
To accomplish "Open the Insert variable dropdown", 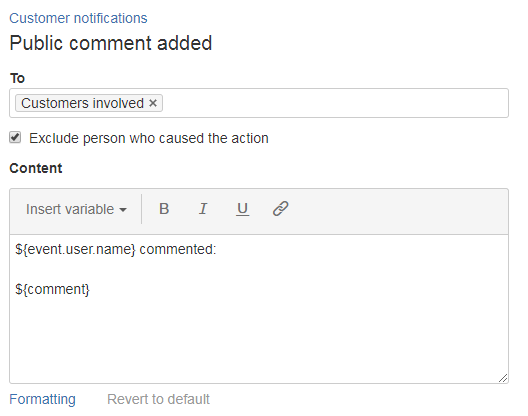I will pos(76,209).
